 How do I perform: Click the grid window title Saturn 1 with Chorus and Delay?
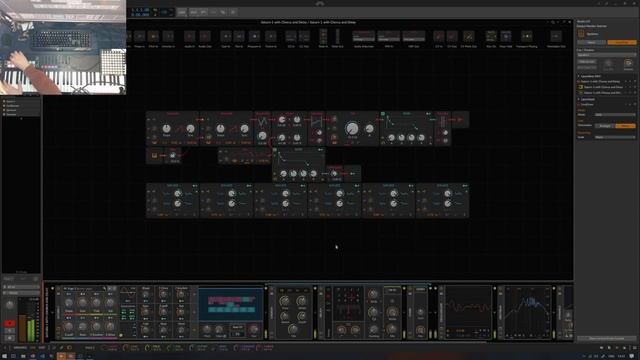[x=308, y=22]
